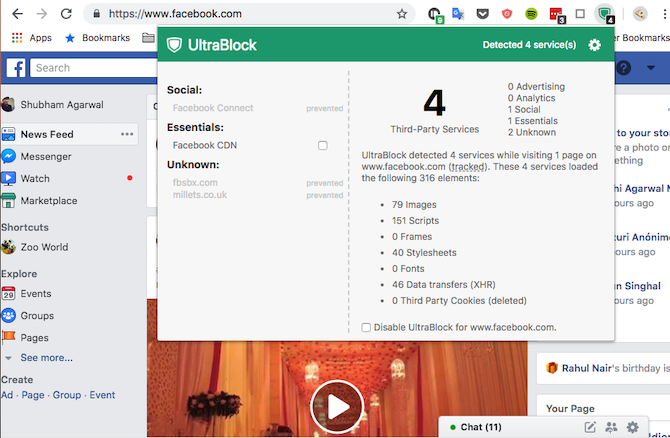
Task: Click Create Ad link
Action: pos(7,395)
